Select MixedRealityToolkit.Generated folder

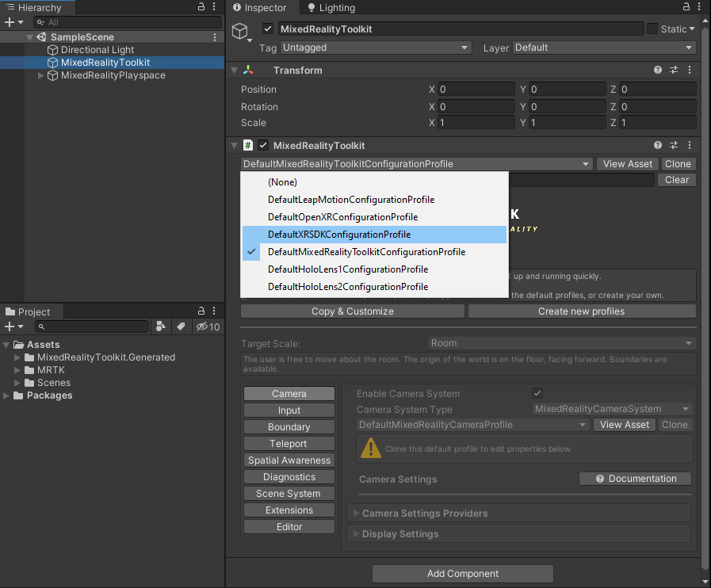(106, 357)
